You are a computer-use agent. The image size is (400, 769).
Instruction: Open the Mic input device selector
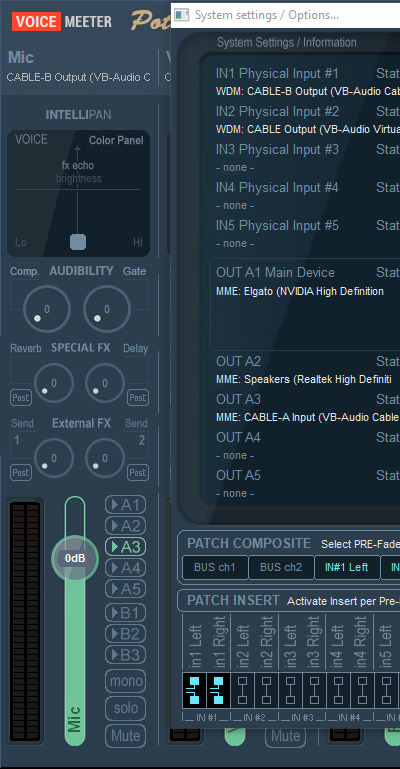click(x=78, y=77)
